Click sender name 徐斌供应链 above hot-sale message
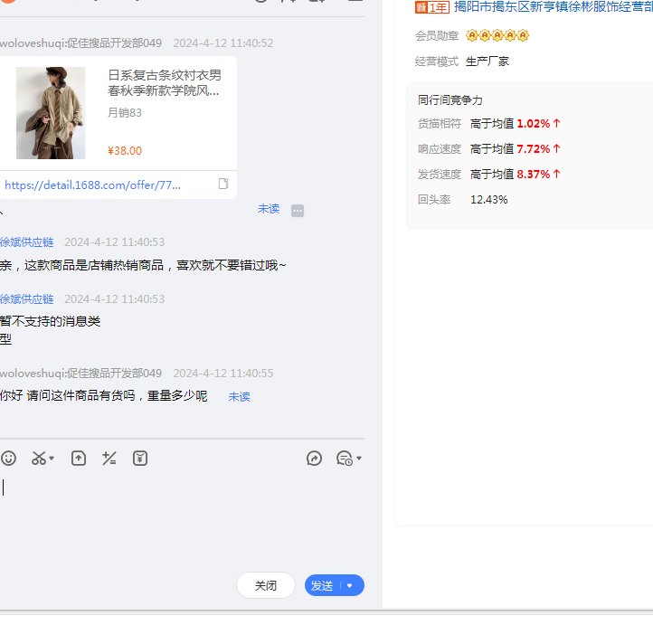653x644 pixels. [27, 242]
